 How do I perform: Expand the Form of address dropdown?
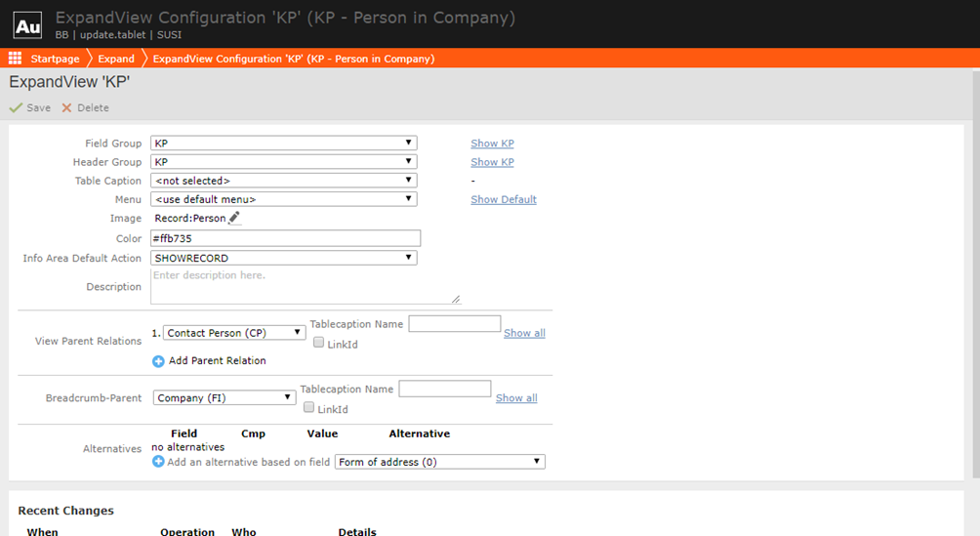(x=439, y=462)
